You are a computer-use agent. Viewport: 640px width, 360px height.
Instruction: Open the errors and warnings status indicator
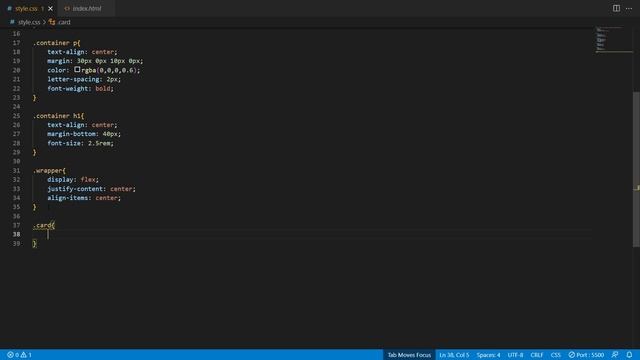pyautogui.click(x=19, y=355)
